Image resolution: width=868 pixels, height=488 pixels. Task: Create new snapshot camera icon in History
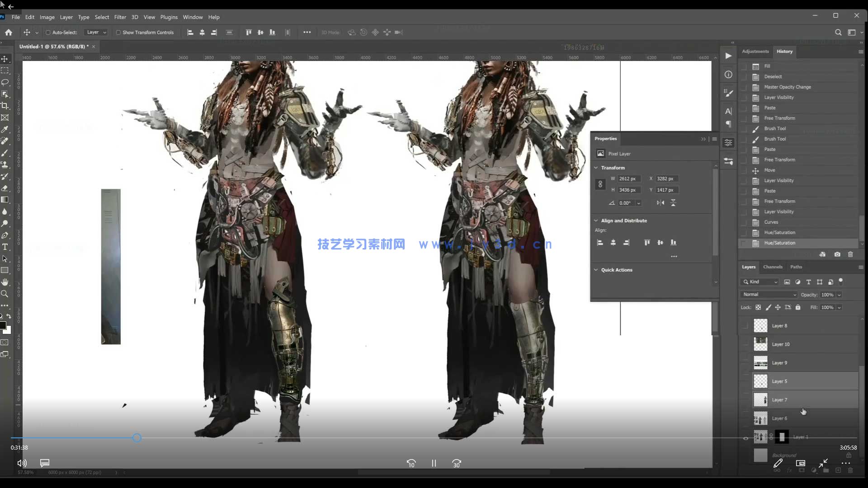tap(837, 254)
